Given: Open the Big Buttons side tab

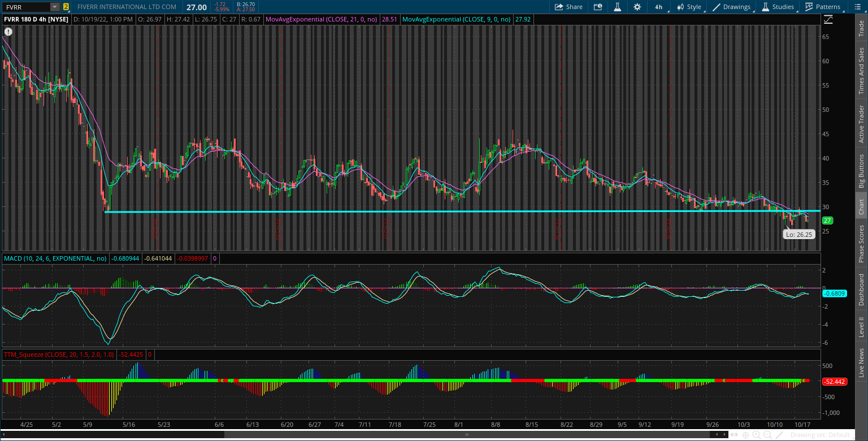Looking at the screenshot, I should (x=861, y=171).
